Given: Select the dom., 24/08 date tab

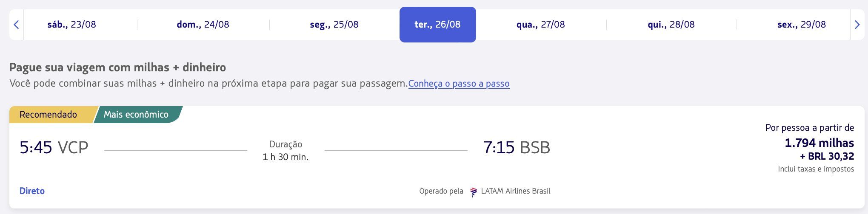Looking at the screenshot, I should click(203, 25).
